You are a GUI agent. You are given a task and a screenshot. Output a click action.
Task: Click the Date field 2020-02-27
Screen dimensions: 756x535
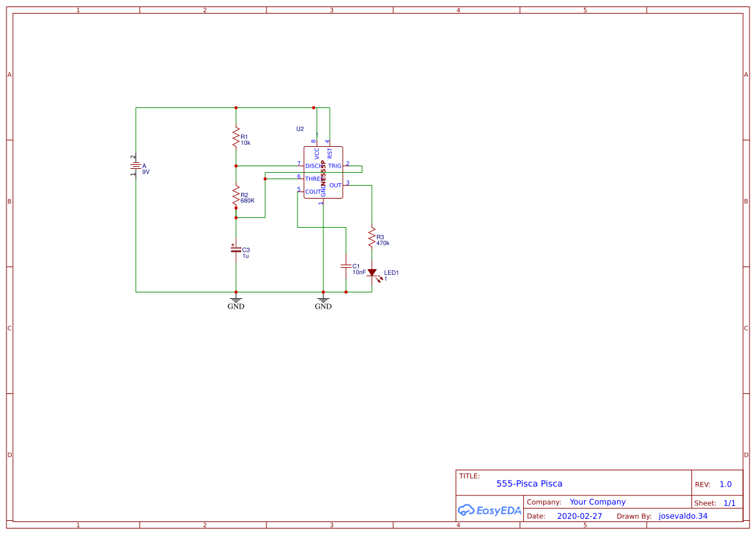click(x=579, y=516)
